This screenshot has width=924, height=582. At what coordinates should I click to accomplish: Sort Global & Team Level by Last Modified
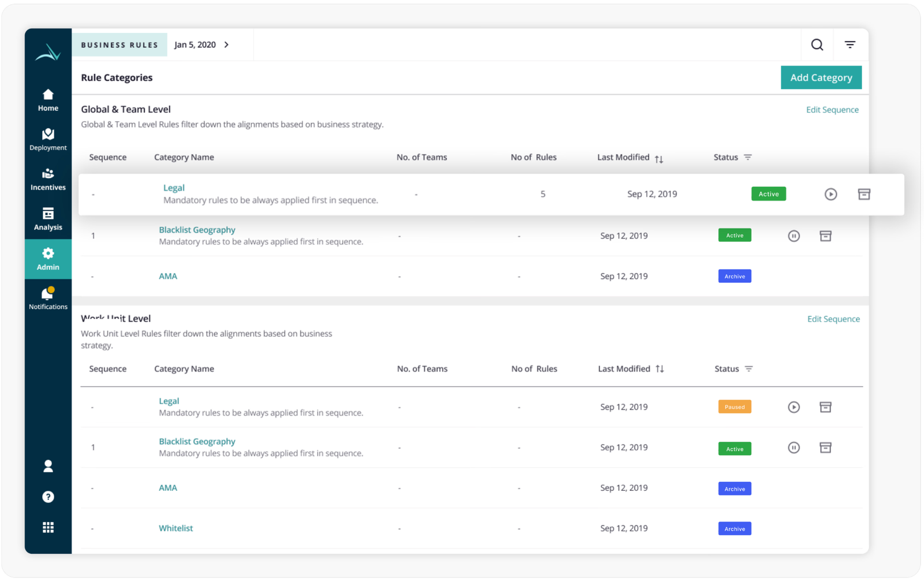point(659,158)
